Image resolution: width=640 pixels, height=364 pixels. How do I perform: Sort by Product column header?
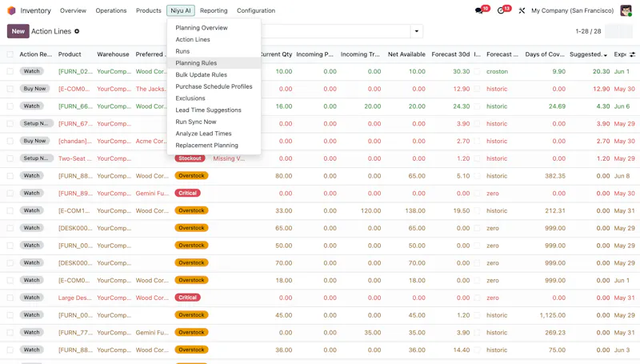70,54
